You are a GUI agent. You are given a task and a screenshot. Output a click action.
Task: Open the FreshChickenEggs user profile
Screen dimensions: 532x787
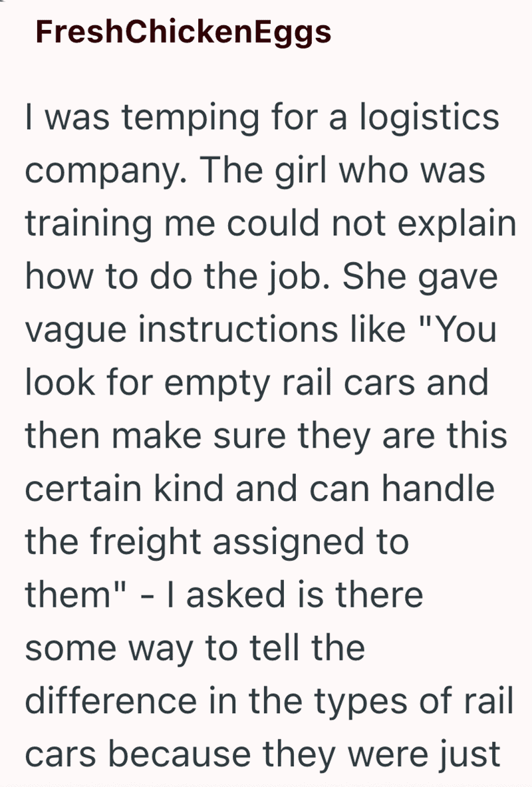tap(184, 32)
